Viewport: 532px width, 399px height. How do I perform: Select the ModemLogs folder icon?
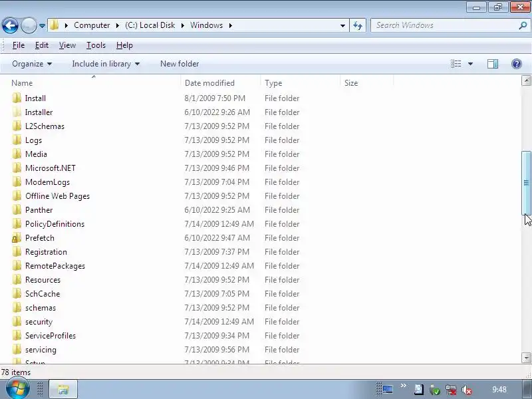pos(17,182)
